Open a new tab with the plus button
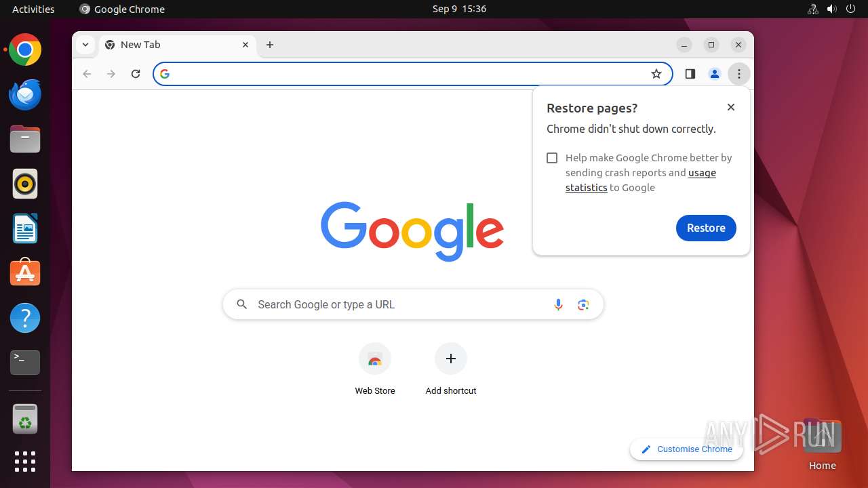This screenshot has height=488, width=868. (270, 45)
